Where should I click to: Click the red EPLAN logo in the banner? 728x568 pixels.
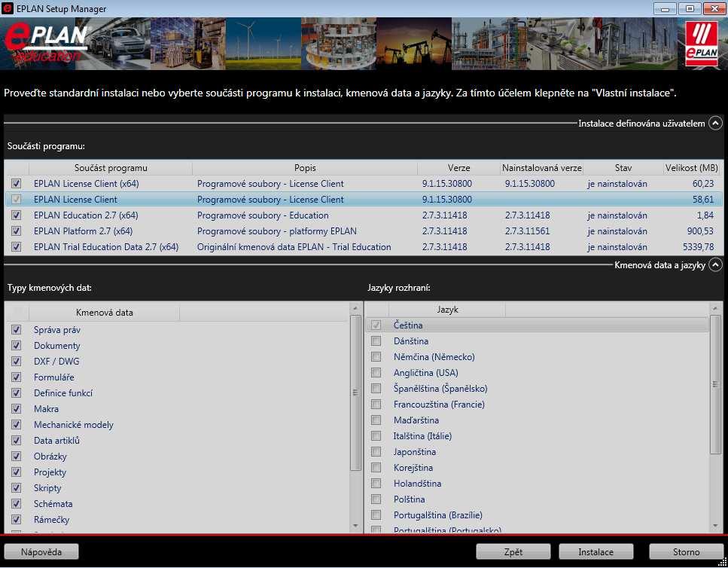pyautogui.click(x=701, y=44)
